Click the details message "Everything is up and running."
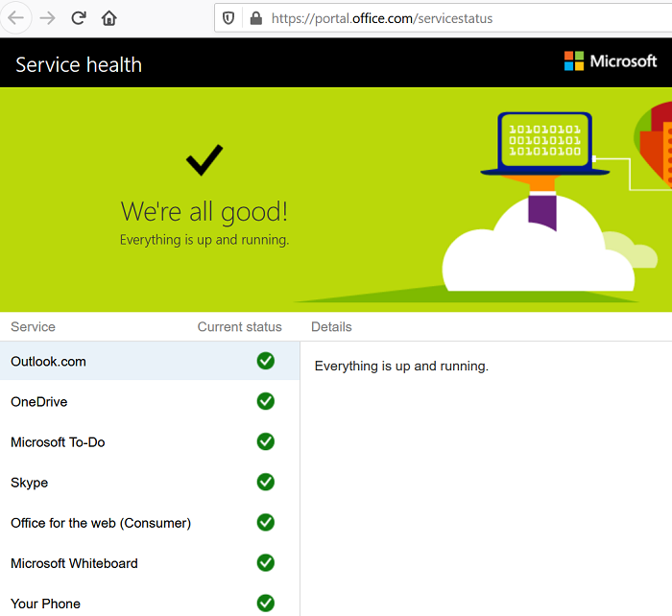 tap(401, 367)
